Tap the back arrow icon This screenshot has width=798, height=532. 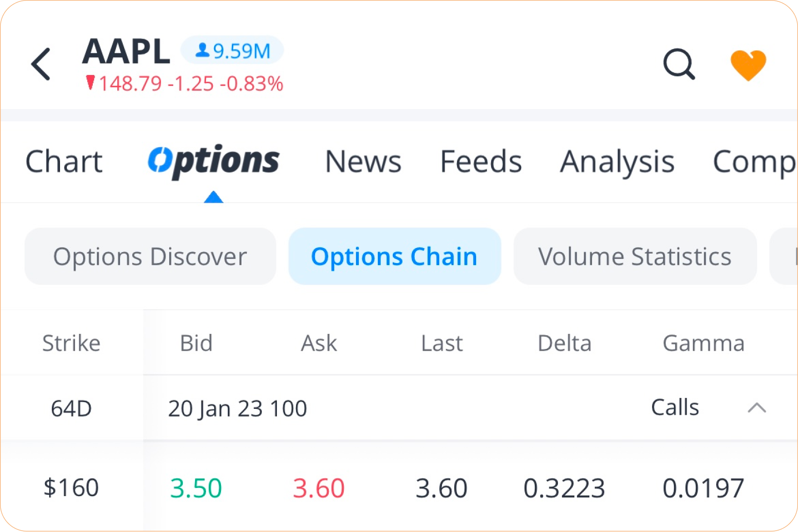pyautogui.click(x=41, y=65)
